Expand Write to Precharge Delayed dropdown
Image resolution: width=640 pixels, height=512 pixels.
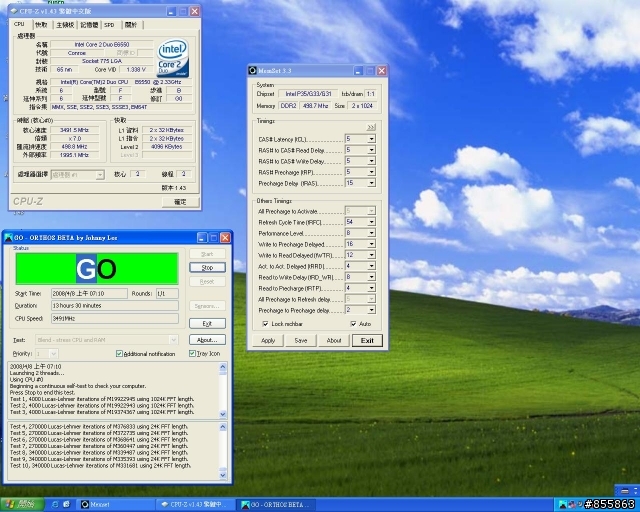point(371,244)
